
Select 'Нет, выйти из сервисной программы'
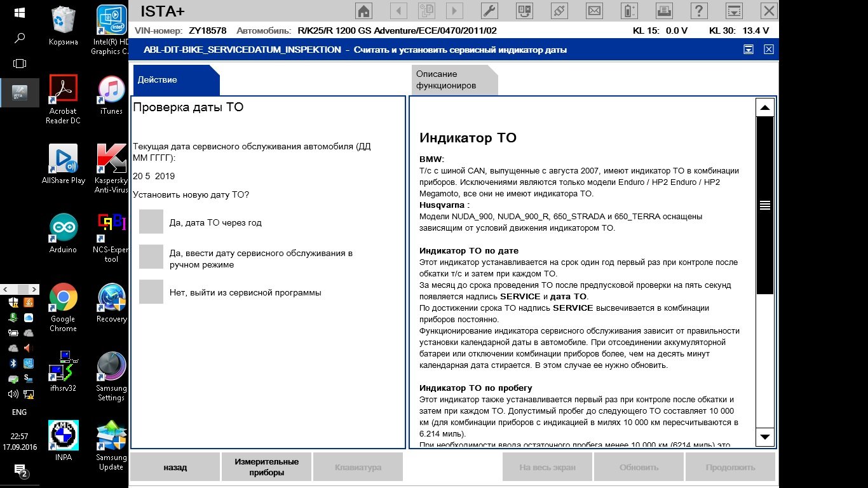tap(151, 292)
